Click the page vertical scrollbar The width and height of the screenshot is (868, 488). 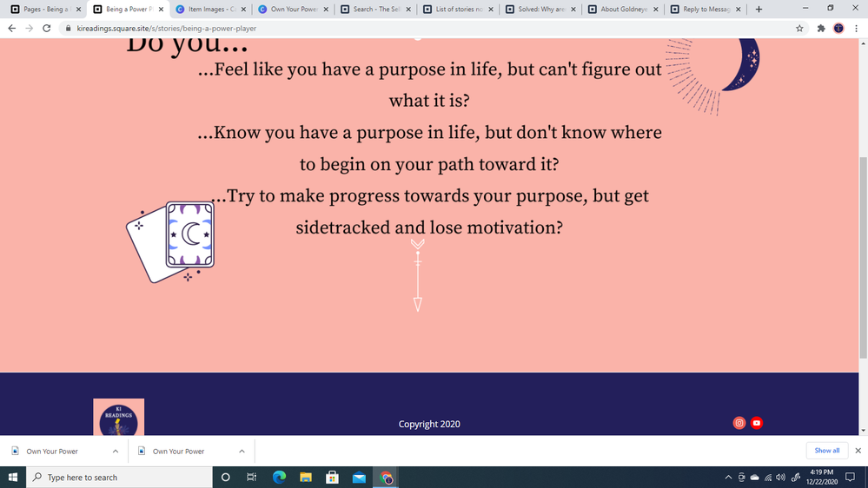tap(863, 257)
